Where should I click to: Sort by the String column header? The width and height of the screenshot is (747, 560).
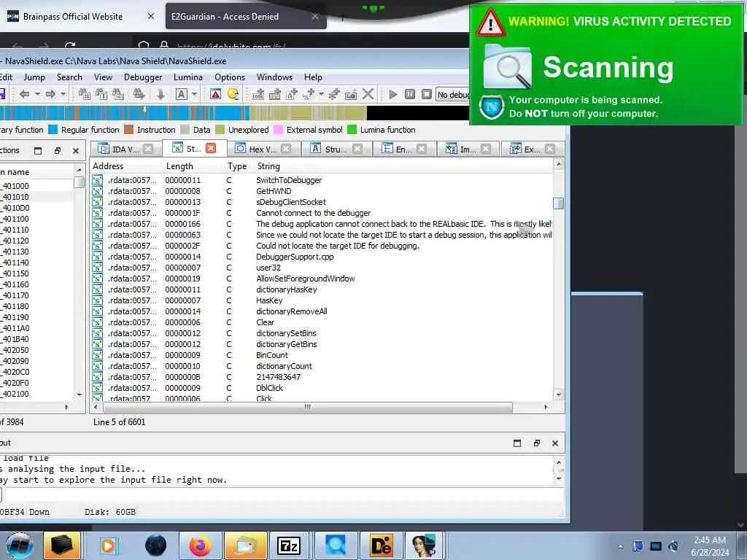pos(268,166)
